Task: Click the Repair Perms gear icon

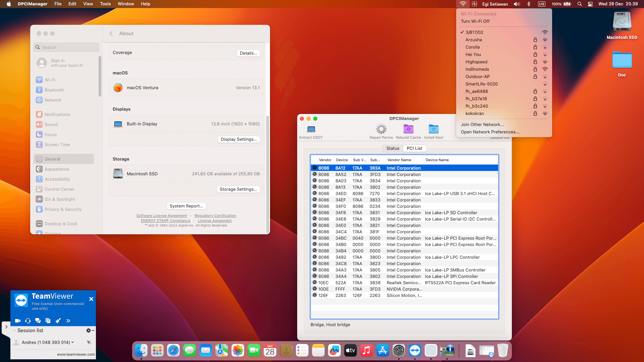Action: [381, 129]
